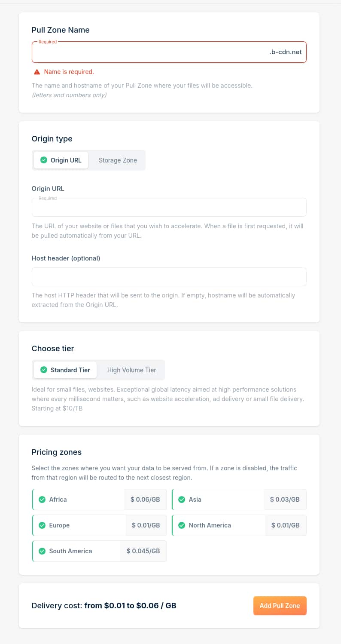Click the Host header optional field
Screen dimensions: 341x644
[x=169, y=277]
